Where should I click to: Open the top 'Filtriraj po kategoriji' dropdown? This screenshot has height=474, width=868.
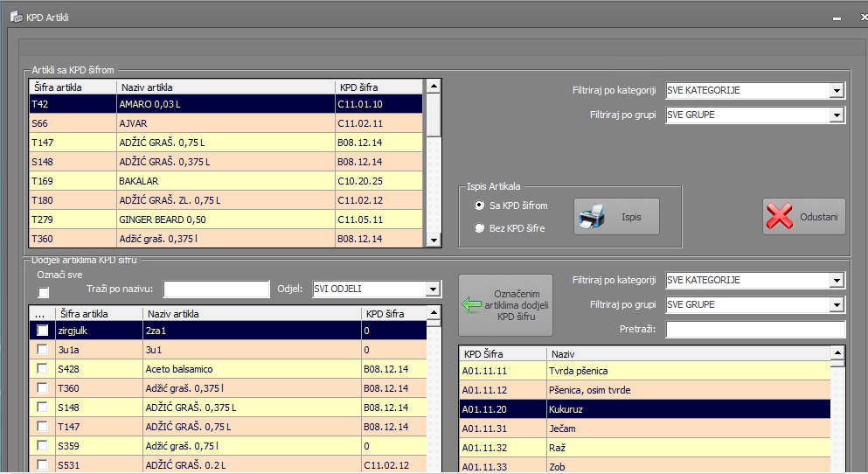pyautogui.click(x=837, y=91)
